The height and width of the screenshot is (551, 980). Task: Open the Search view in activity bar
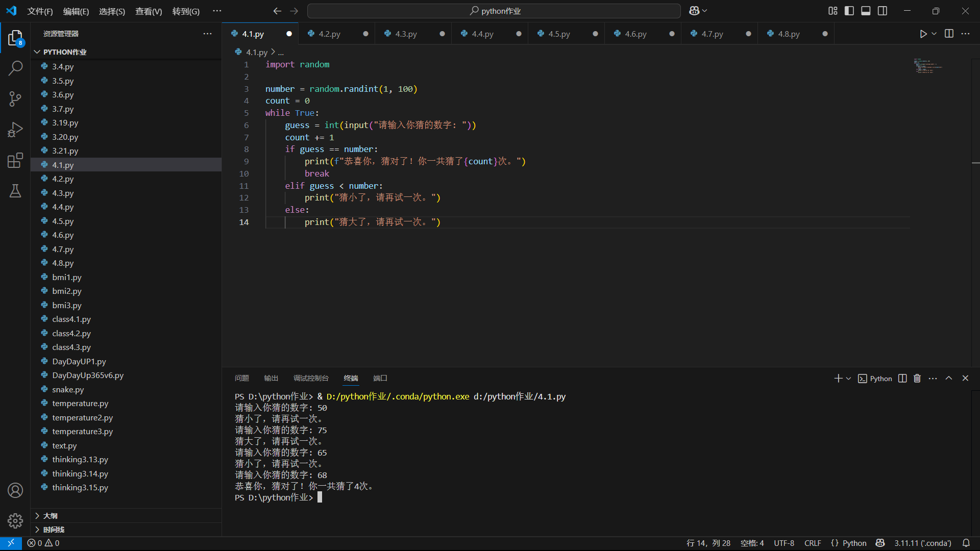pos(15,68)
